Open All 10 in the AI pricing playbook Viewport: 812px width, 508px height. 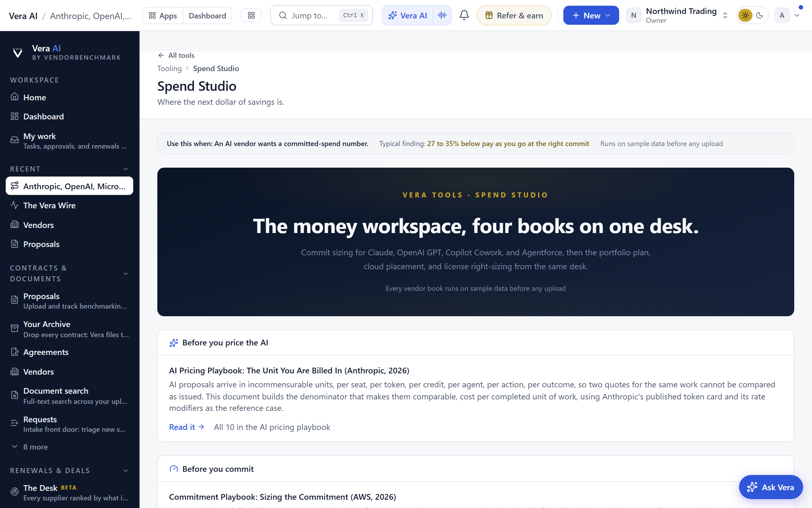272,427
